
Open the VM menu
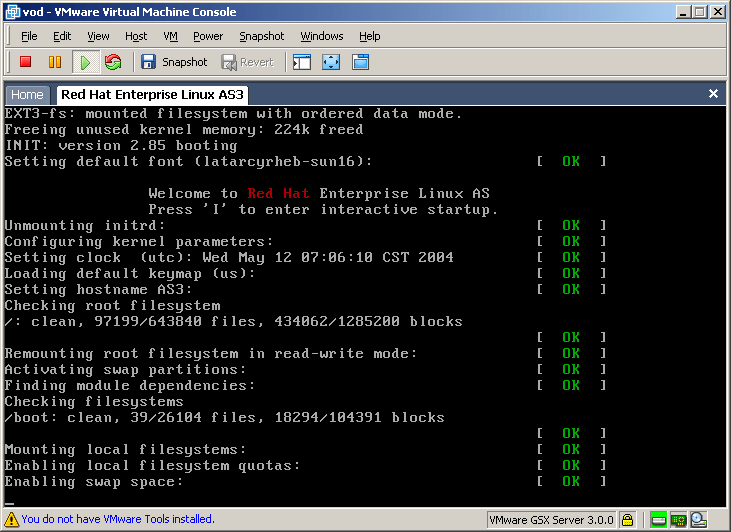coord(171,36)
